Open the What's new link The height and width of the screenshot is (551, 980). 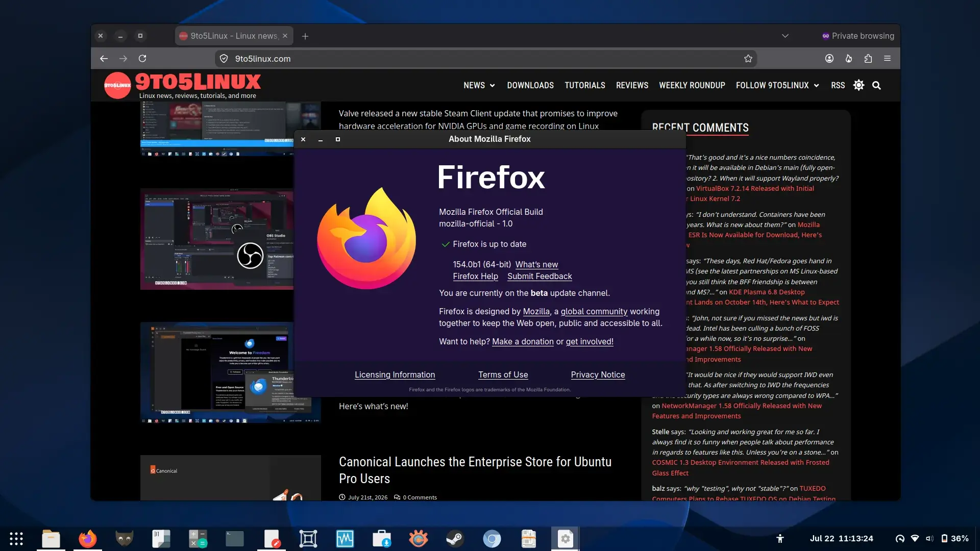click(536, 264)
